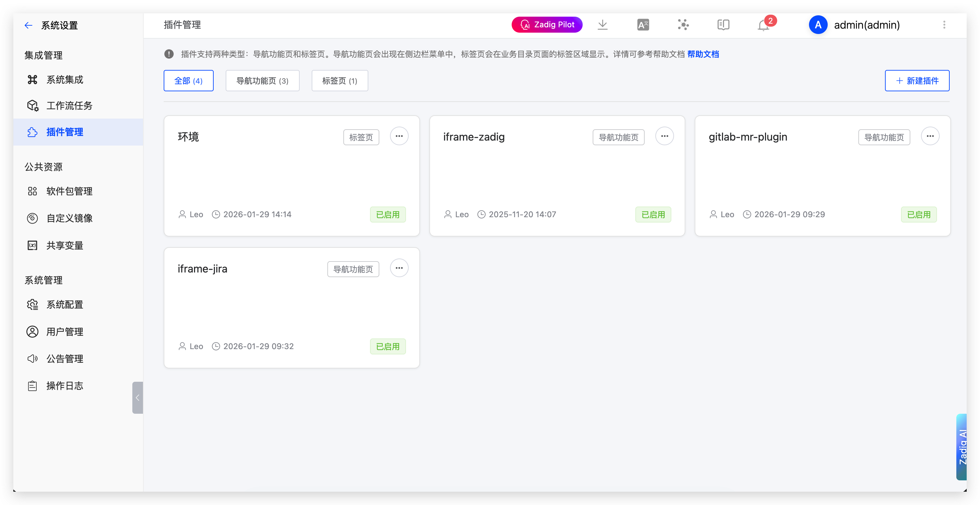Click the 新建插件 button
980x505 pixels.
(x=917, y=81)
